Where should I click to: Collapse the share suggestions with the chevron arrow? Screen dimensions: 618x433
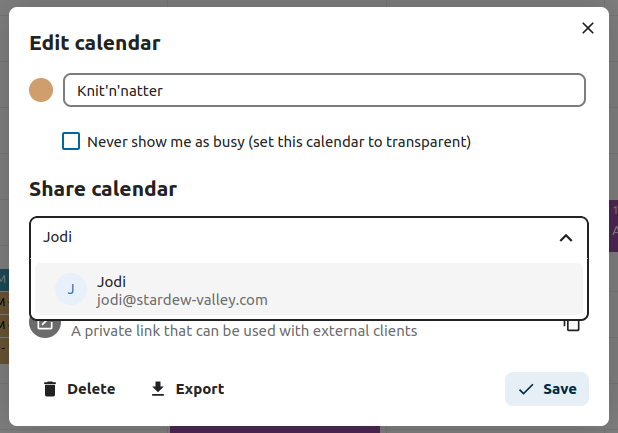click(x=565, y=237)
